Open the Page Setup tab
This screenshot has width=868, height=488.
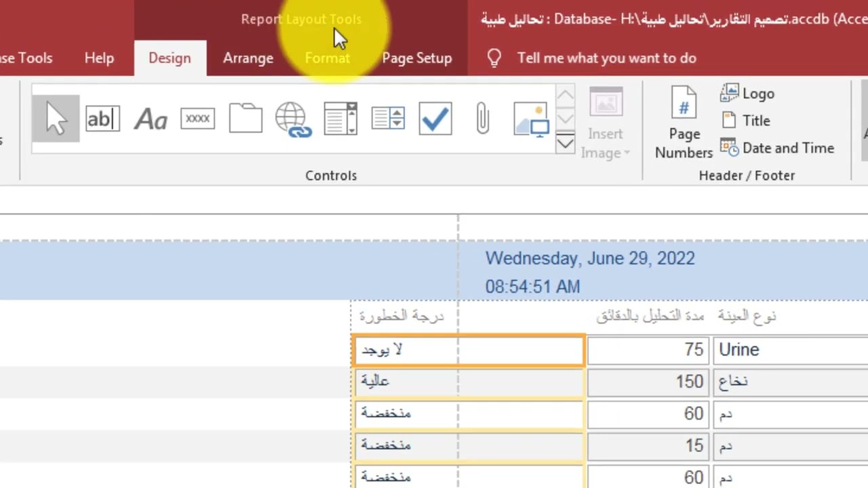click(417, 58)
